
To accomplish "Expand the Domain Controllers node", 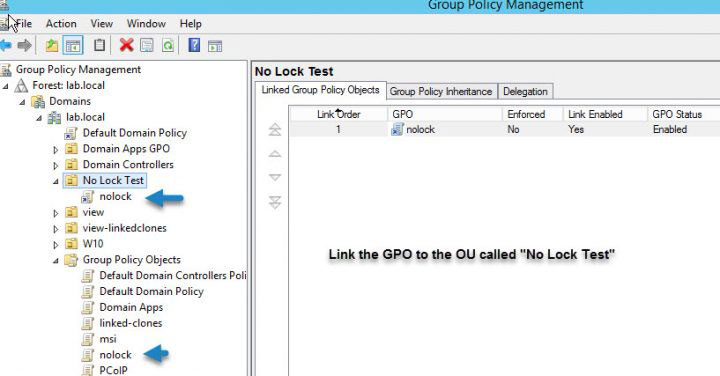I will [x=56, y=165].
